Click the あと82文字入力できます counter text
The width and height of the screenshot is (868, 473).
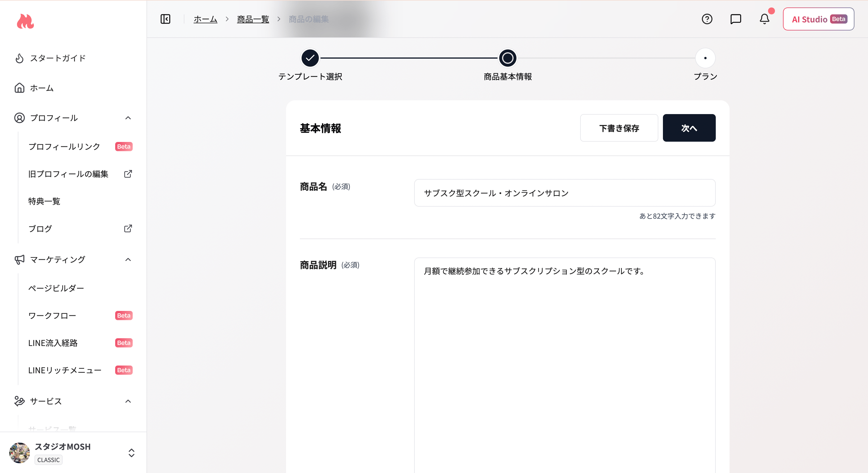pyautogui.click(x=677, y=216)
